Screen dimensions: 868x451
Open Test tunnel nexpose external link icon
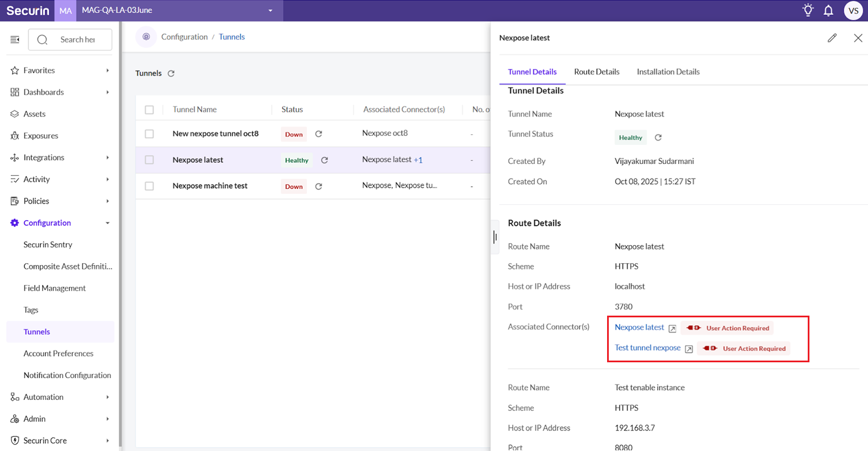(x=688, y=349)
